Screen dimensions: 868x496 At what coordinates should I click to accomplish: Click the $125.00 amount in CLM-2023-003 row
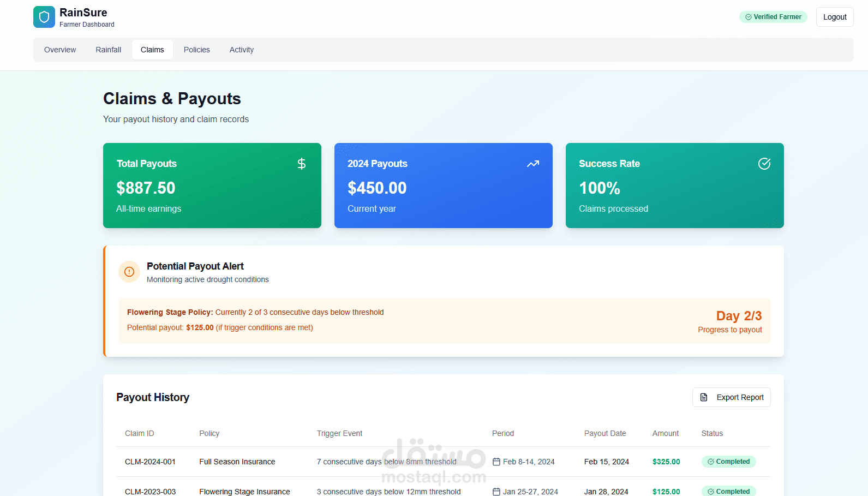tap(666, 492)
